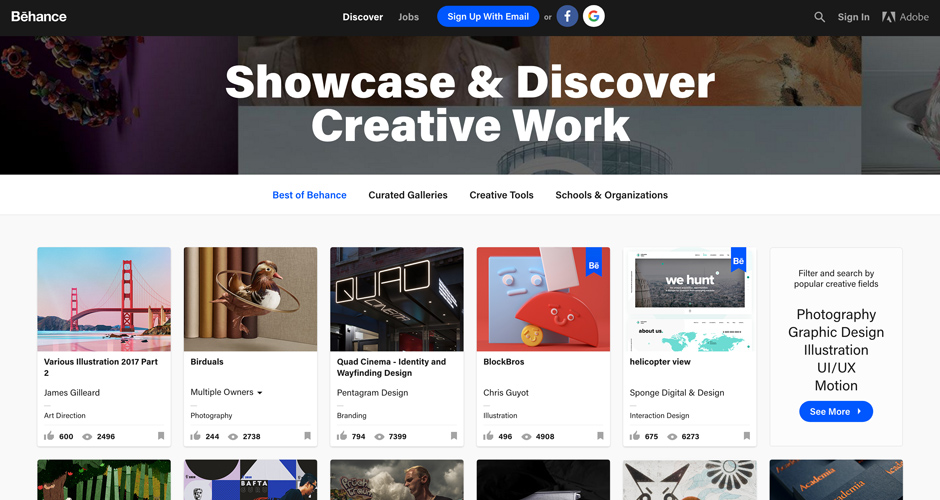The width and height of the screenshot is (940, 500).
Task: Open the Golden Gate Bridge illustration thumbnail
Action: point(104,299)
